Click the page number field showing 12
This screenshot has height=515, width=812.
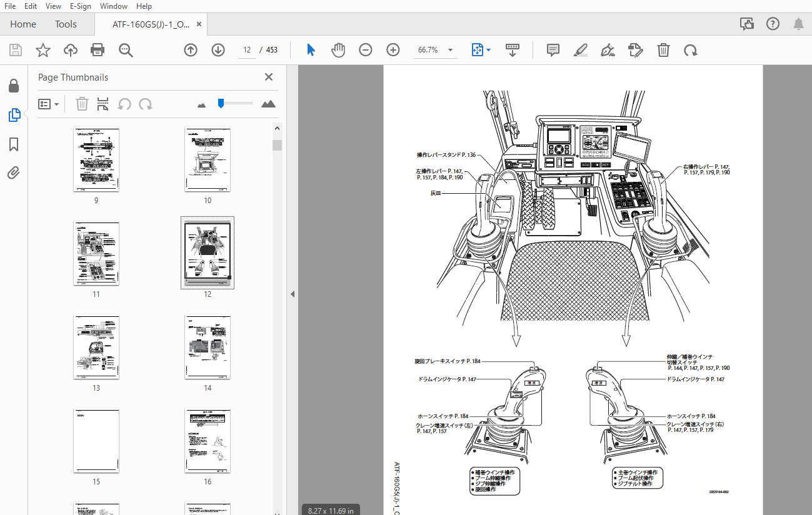[247, 50]
